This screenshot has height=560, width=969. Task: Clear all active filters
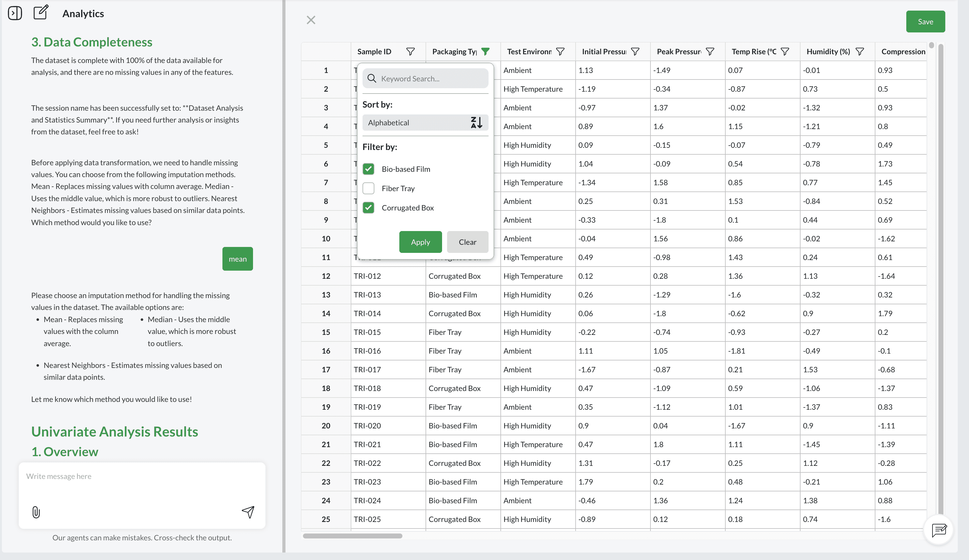tap(468, 242)
